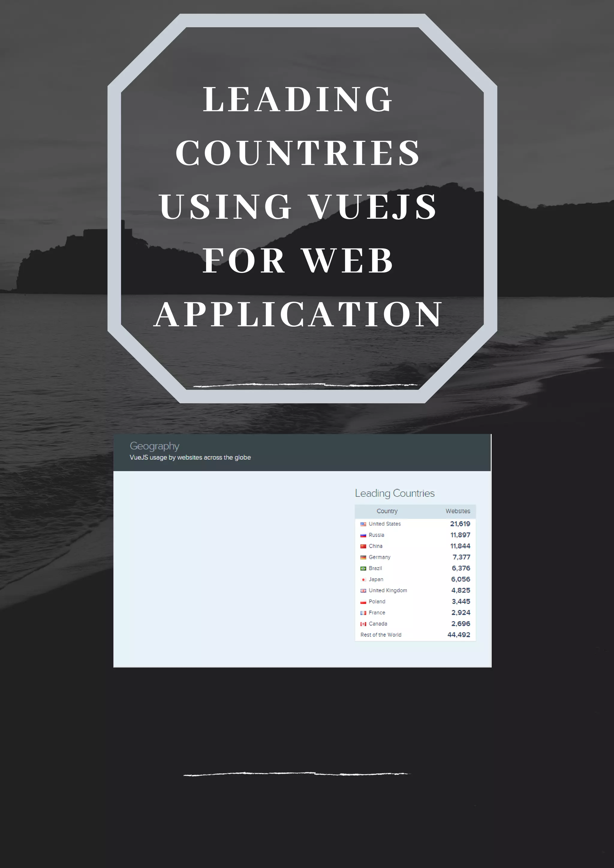
Task: Select the 'Rest of the World' row label
Action: [381, 635]
